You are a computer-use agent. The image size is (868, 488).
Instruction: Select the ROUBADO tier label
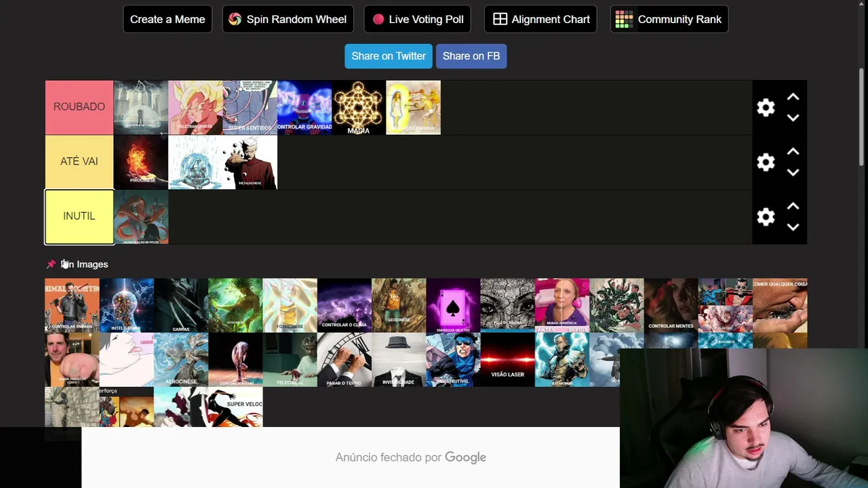tap(79, 107)
